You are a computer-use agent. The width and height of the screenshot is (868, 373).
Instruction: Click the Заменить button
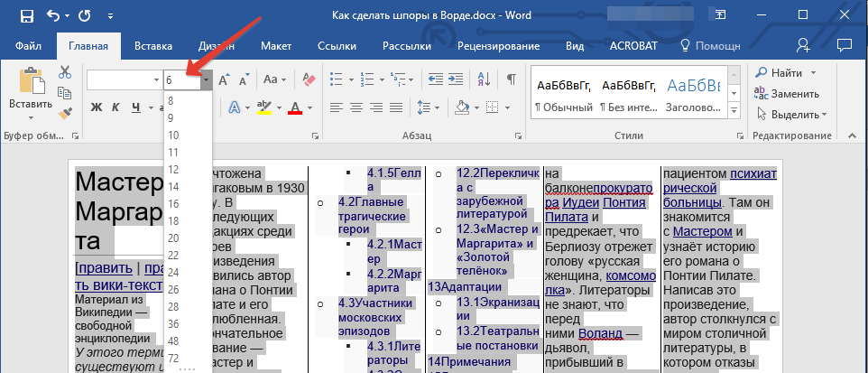[787, 94]
